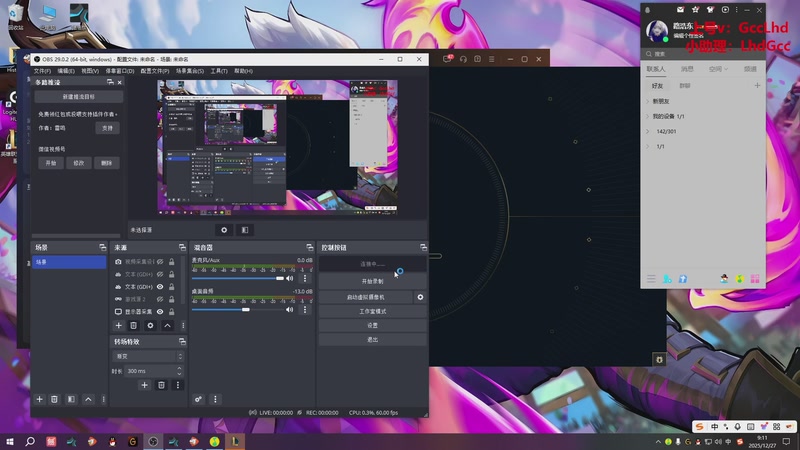
Task: Add a scene with the plus icon in the 场景 panel
Action: [39, 399]
